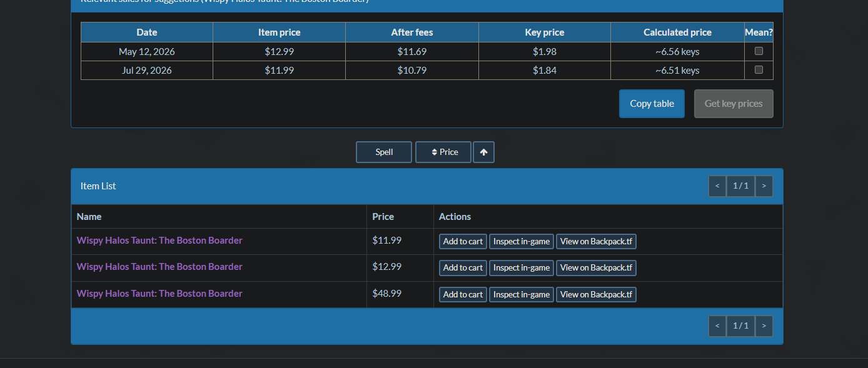Open the $12.99 Wispy Halos Boston Boarder link
Screen dimensions: 868x368
point(159,267)
